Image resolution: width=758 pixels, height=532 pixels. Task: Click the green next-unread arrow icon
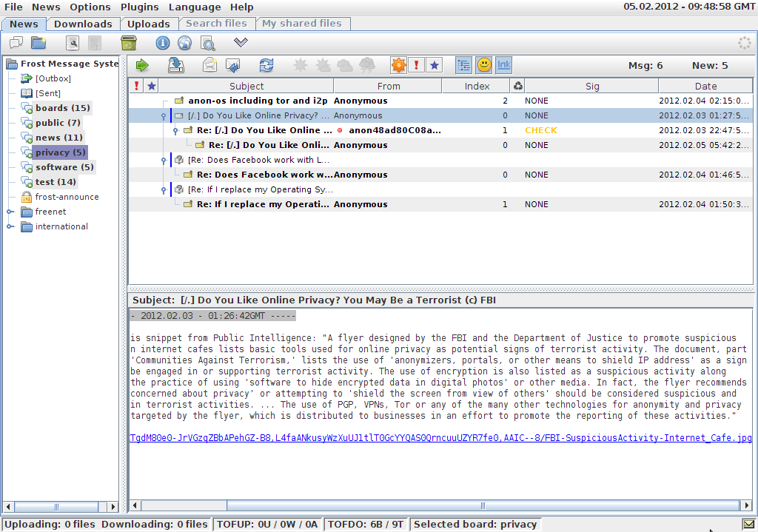(141, 65)
